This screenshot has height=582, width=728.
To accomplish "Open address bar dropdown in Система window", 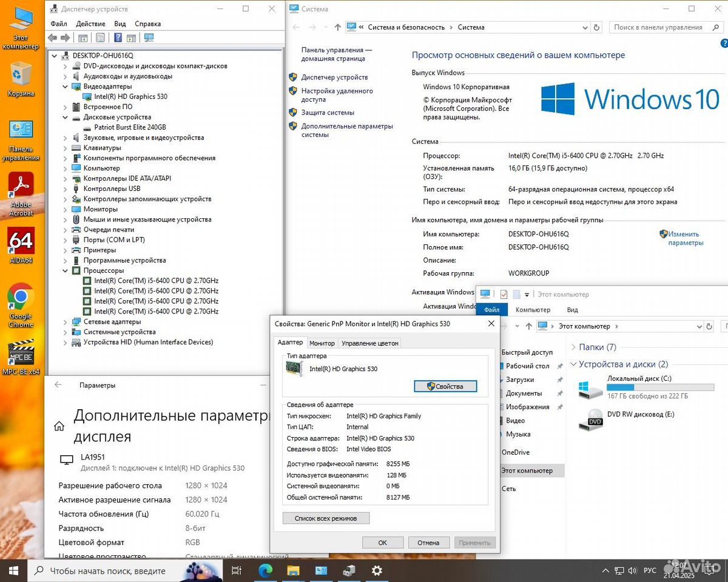I will (585, 27).
